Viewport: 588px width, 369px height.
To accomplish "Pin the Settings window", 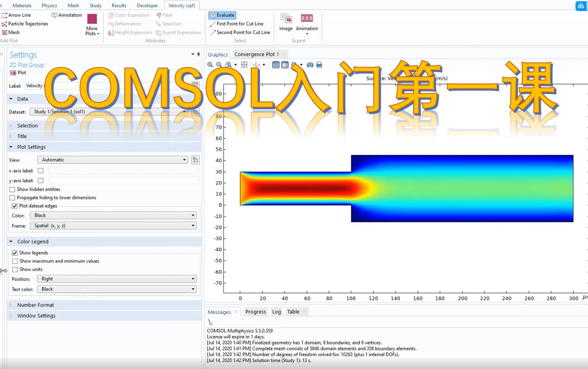I will [198, 54].
